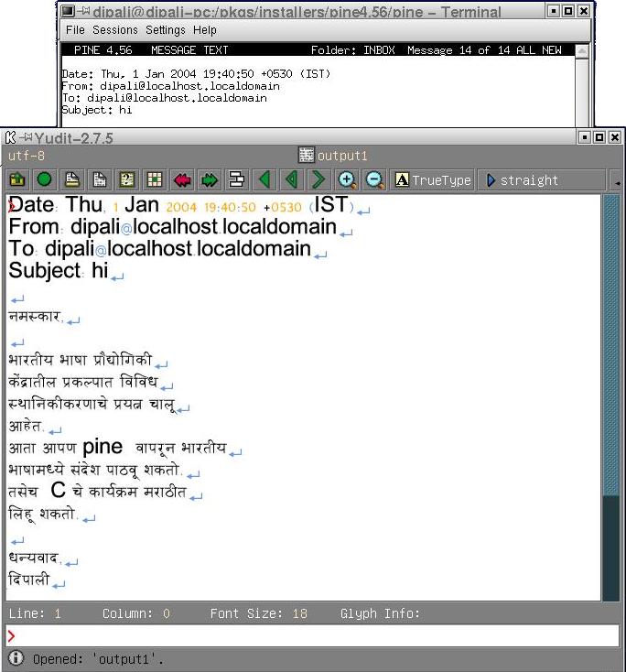Click the word pine in Yudit editor
626x672 pixels.
[103, 447]
